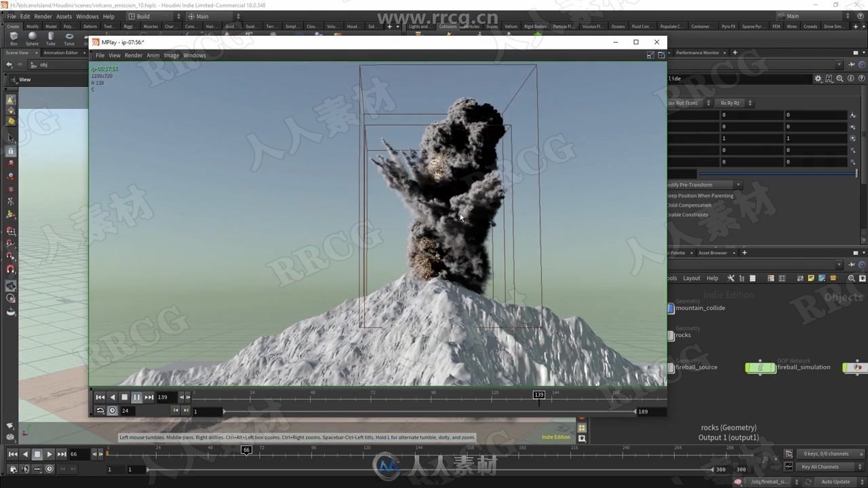868x488 pixels.
Task: Click MPlay frame number field 139
Action: coord(167,397)
